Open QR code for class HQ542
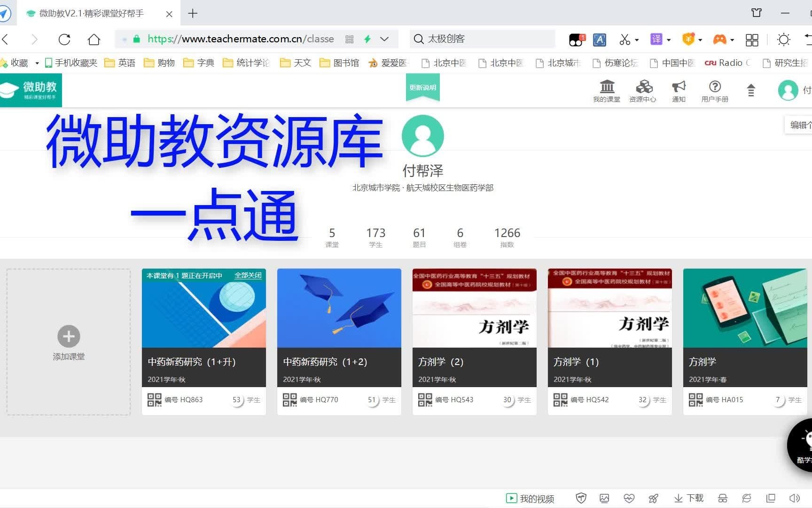 [x=561, y=400]
